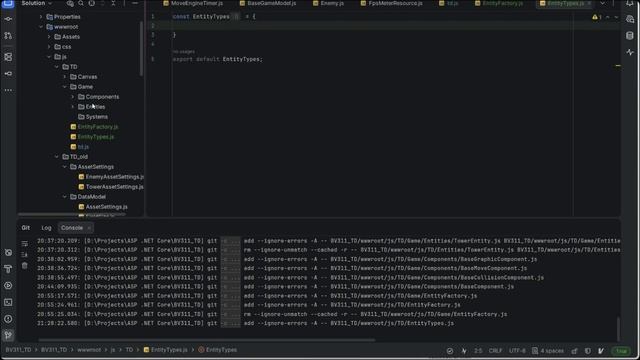Toggle read-only lock icon in status bar

coord(574,351)
